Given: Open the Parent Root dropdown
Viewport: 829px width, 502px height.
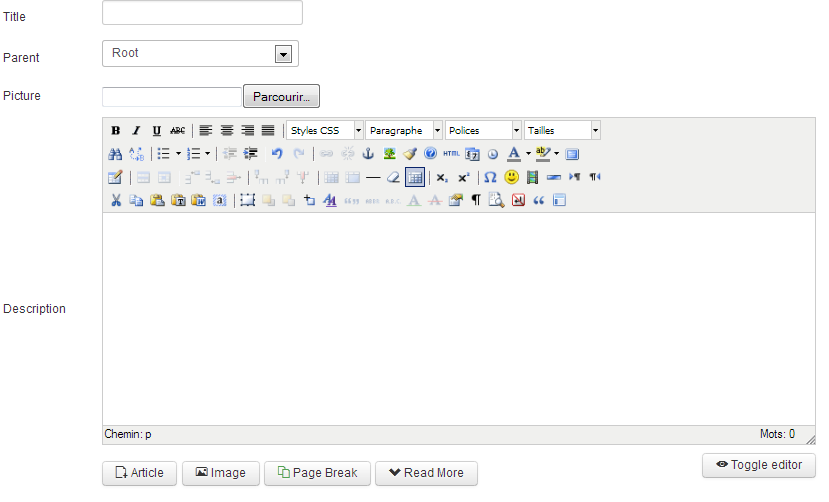Looking at the screenshot, I should [200, 53].
